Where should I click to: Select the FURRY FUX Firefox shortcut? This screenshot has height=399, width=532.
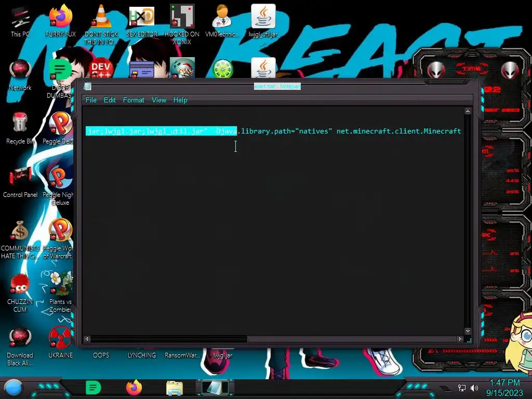[61, 21]
